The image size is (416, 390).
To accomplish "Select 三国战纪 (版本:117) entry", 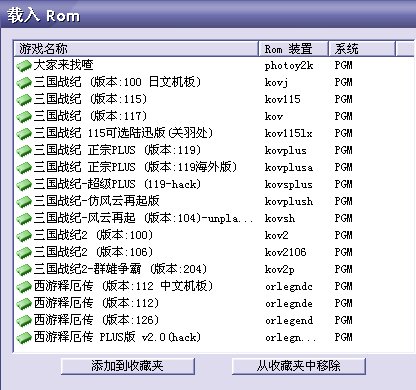I will (x=90, y=116).
